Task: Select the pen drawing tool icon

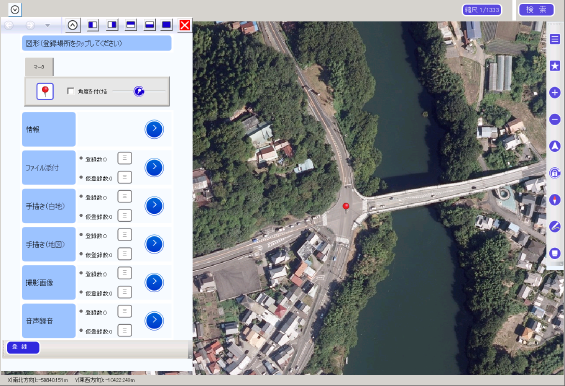Action: (x=555, y=226)
